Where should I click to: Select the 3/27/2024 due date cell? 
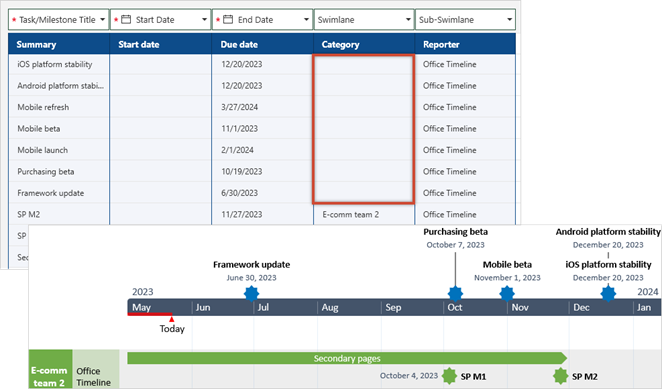pos(262,107)
